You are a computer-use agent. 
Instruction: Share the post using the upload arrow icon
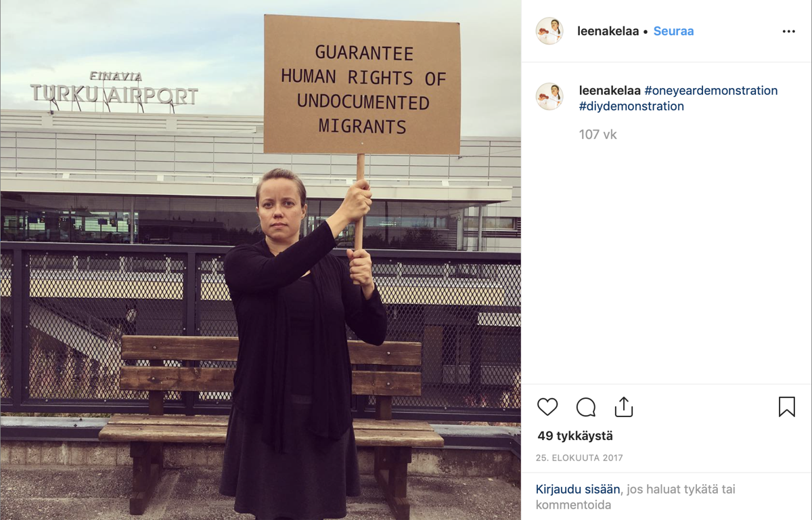point(624,407)
